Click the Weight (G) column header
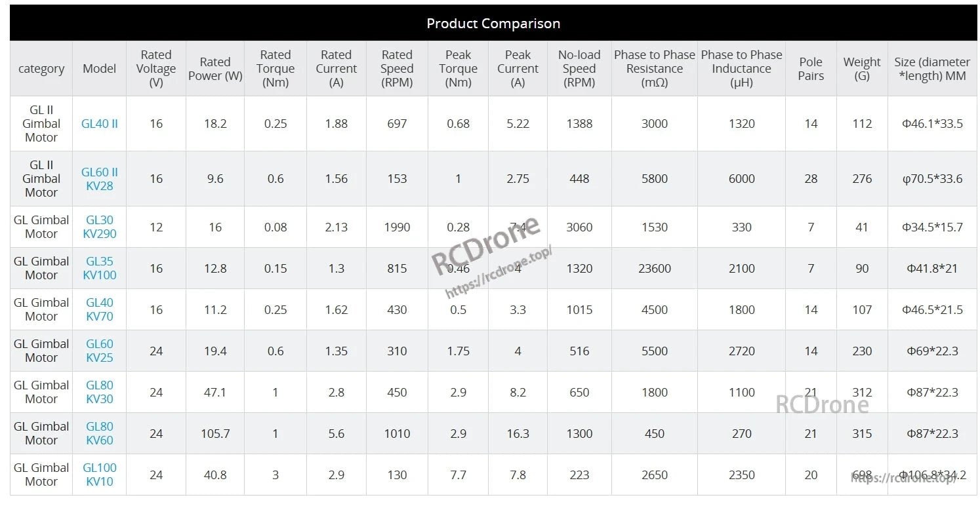 tap(862, 69)
